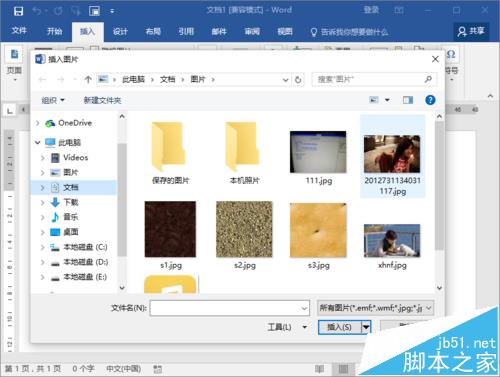Select the 本机照片 folder
This screenshot has width=500, height=377.
tap(244, 153)
